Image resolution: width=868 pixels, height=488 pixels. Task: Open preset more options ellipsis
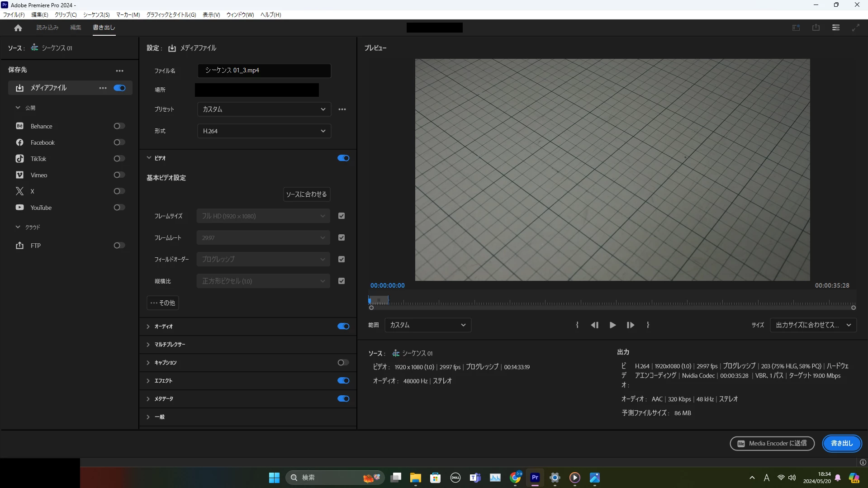342,109
